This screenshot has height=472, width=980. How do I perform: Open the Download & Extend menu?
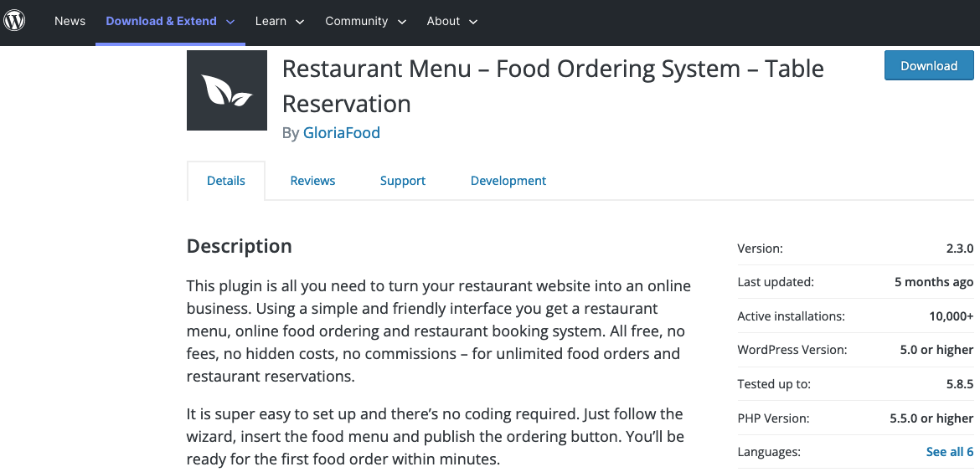coord(162,21)
